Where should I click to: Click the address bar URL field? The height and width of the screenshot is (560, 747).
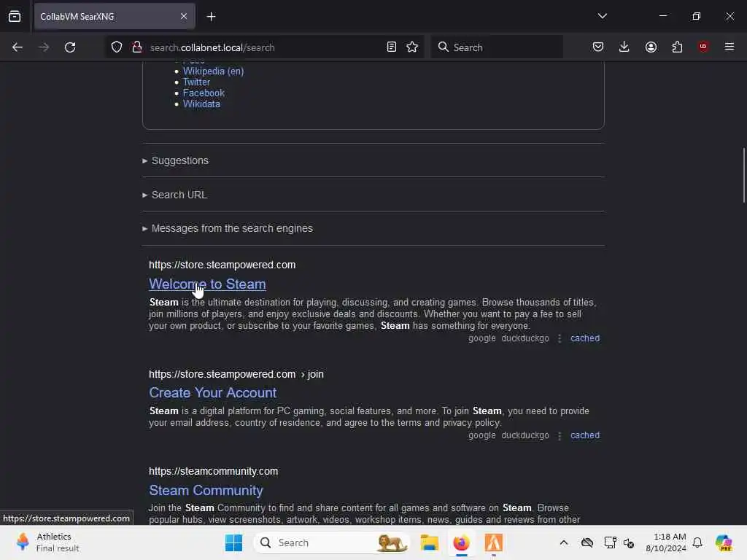(264, 47)
